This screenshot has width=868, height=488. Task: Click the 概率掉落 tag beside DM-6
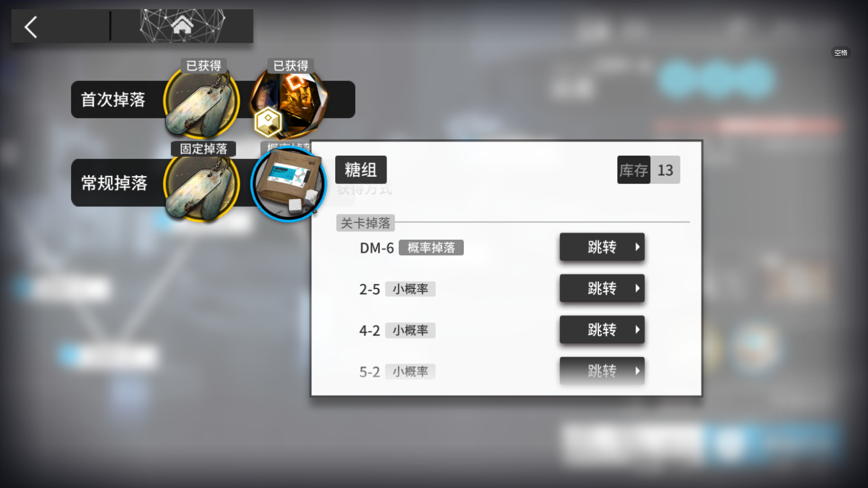[431, 248]
